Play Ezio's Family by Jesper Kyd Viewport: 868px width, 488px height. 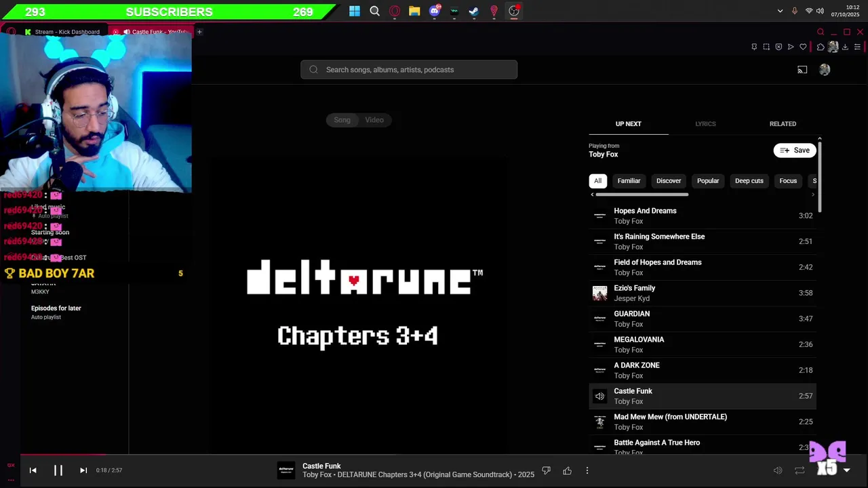tap(703, 293)
